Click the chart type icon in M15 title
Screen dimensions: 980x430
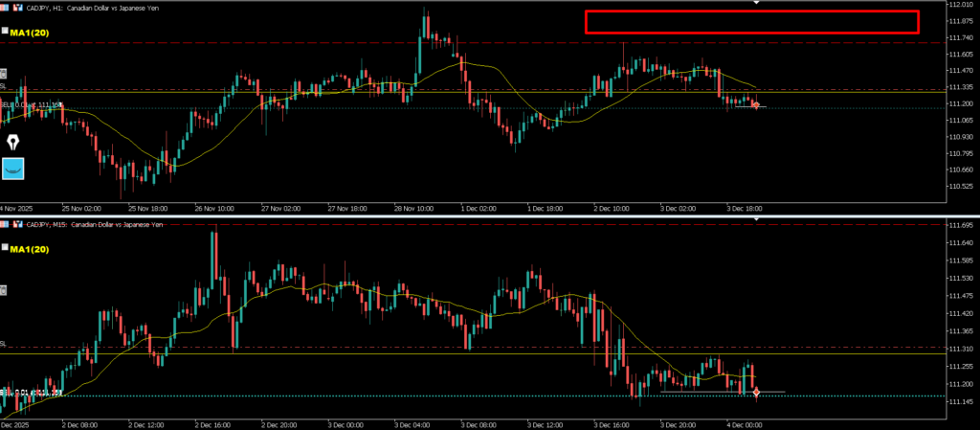pos(18,224)
